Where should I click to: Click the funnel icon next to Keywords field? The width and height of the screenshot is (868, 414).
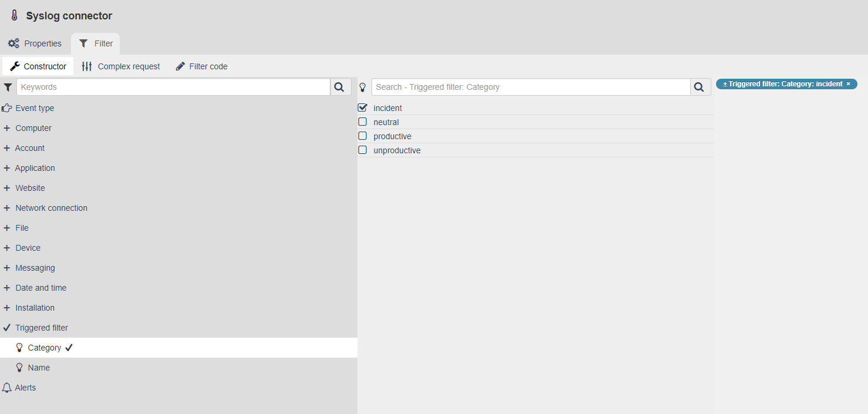[8, 86]
